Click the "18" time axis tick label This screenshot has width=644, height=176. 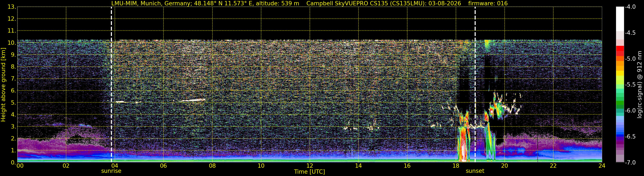(x=456, y=166)
